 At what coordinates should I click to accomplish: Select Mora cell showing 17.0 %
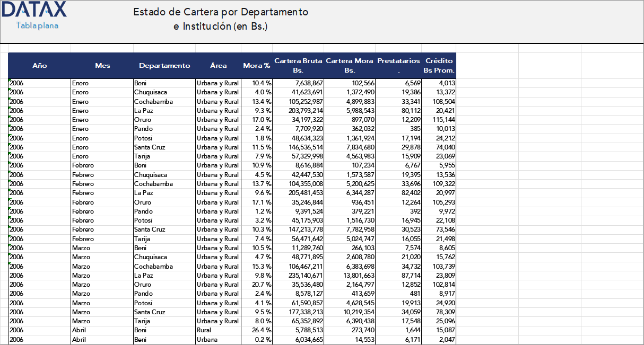tap(257, 120)
